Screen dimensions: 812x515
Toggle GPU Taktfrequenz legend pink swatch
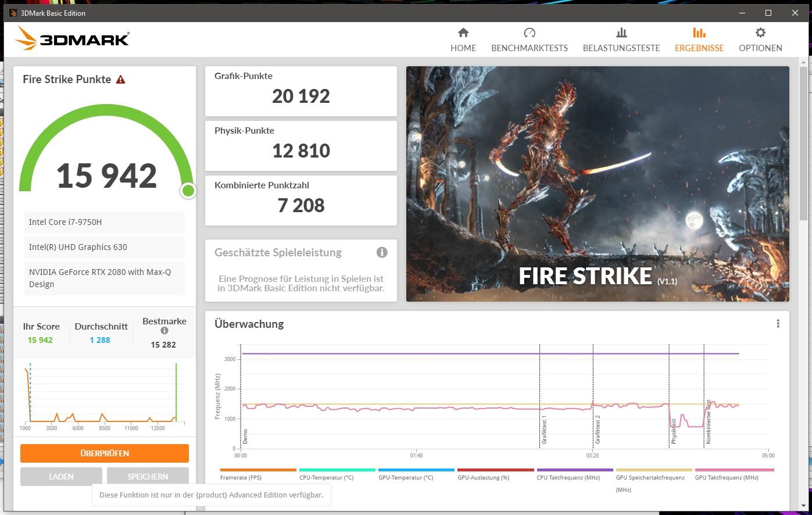pyautogui.click(x=734, y=470)
